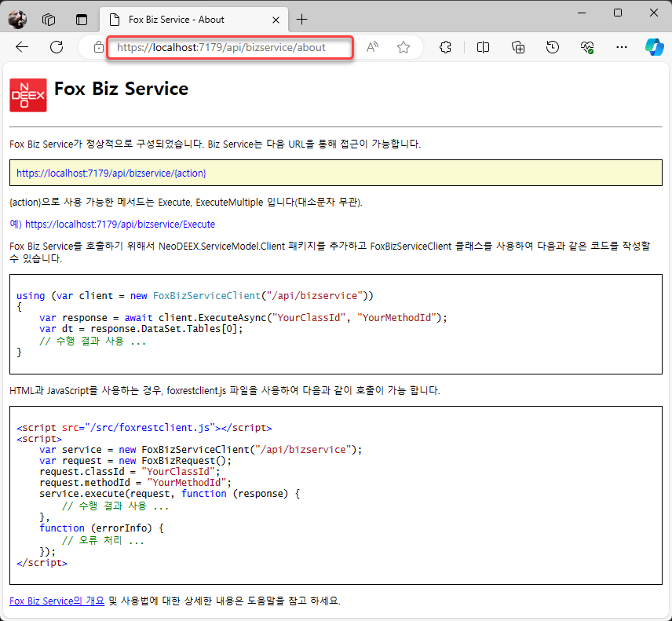
Task: Open browsing History panel
Action: tap(553, 47)
